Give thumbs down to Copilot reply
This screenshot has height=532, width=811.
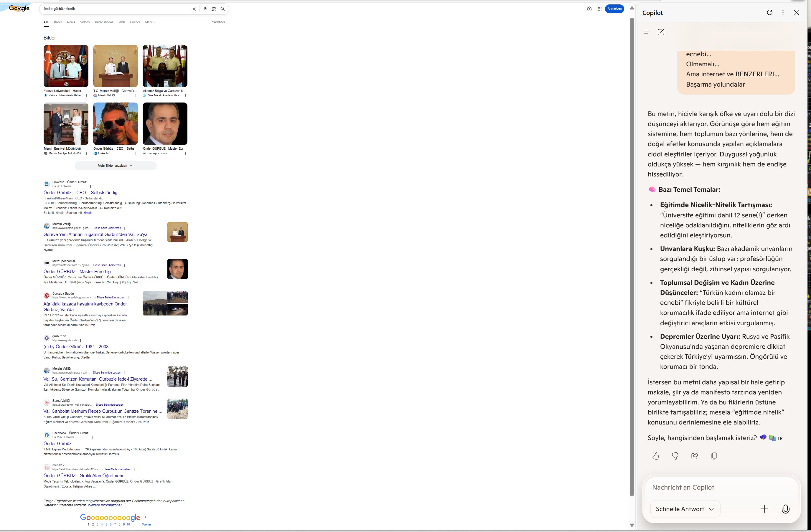click(675, 456)
